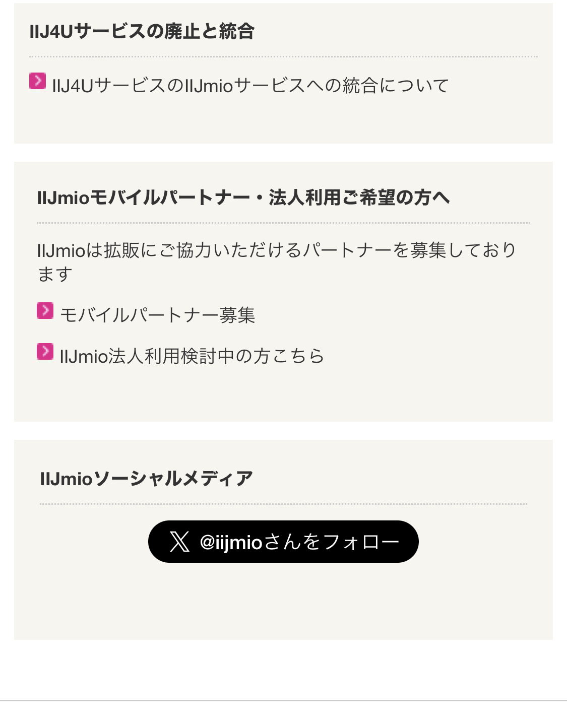567x728 pixels.
Task: Open IIJ4UサービスのIIJmioサービスへの統合について link
Action: click(x=250, y=86)
